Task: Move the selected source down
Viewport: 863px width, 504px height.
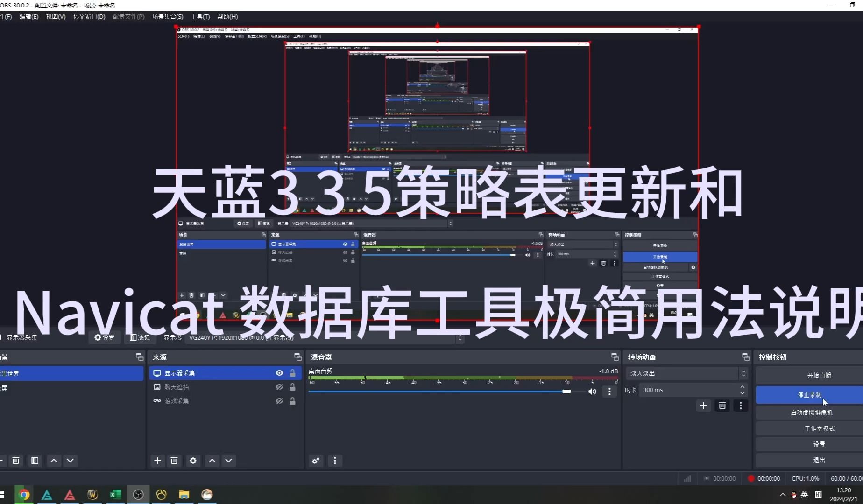Action: [229, 461]
